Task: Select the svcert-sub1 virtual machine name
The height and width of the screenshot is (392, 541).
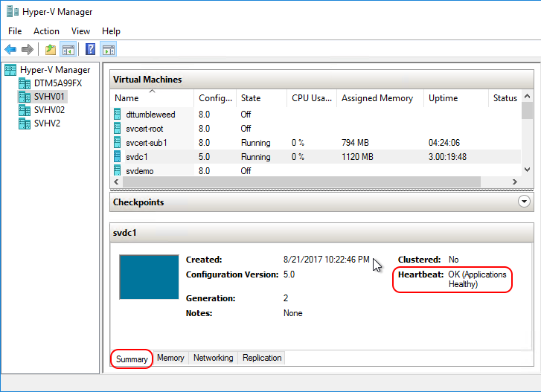Action: [x=147, y=143]
